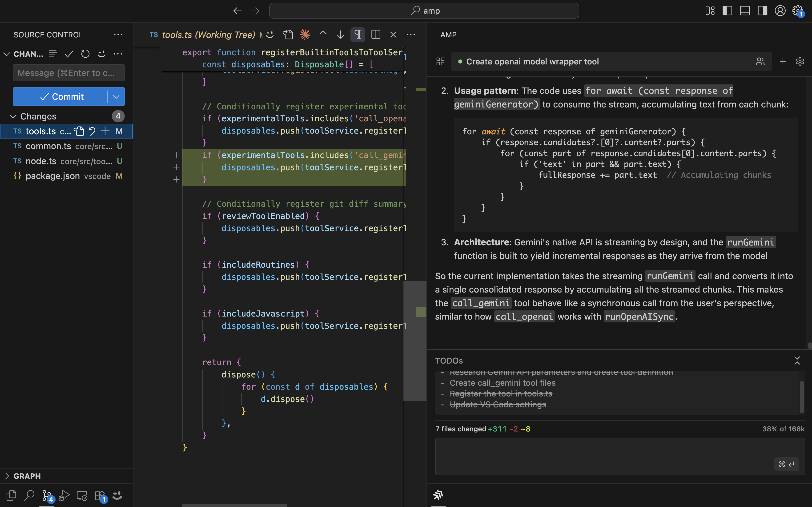
Task: Select node.ts in Changes list
Action: click(66, 161)
